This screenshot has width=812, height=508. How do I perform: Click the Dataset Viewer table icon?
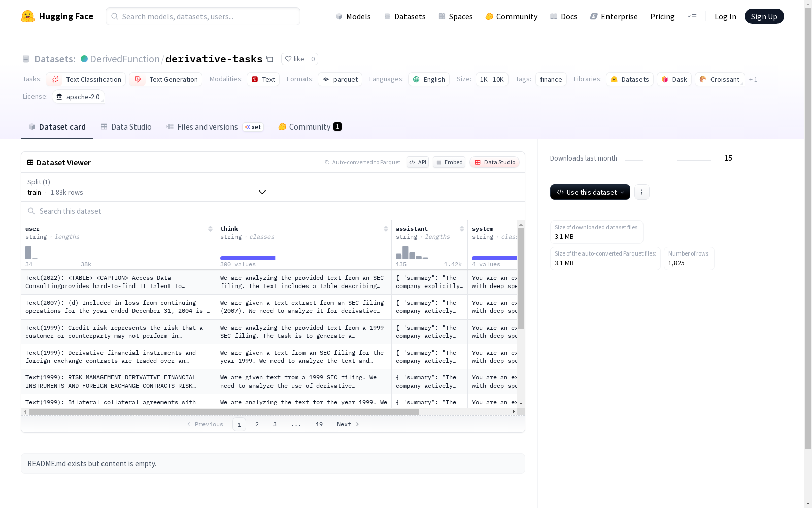[30, 162]
